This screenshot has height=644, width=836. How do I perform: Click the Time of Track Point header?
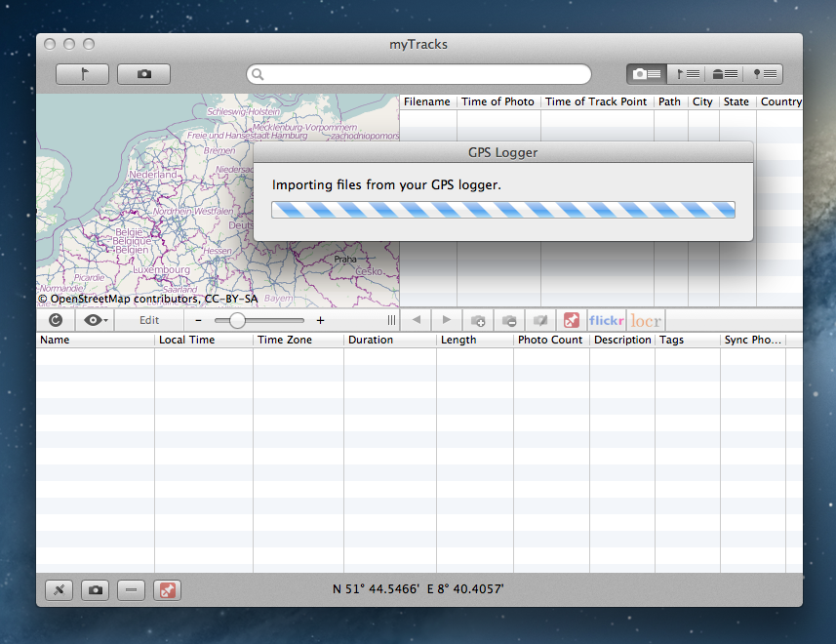coord(597,101)
